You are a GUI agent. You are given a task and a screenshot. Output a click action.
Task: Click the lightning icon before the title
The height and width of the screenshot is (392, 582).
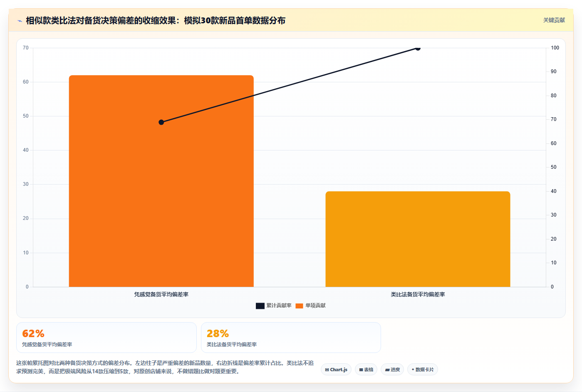(20, 21)
